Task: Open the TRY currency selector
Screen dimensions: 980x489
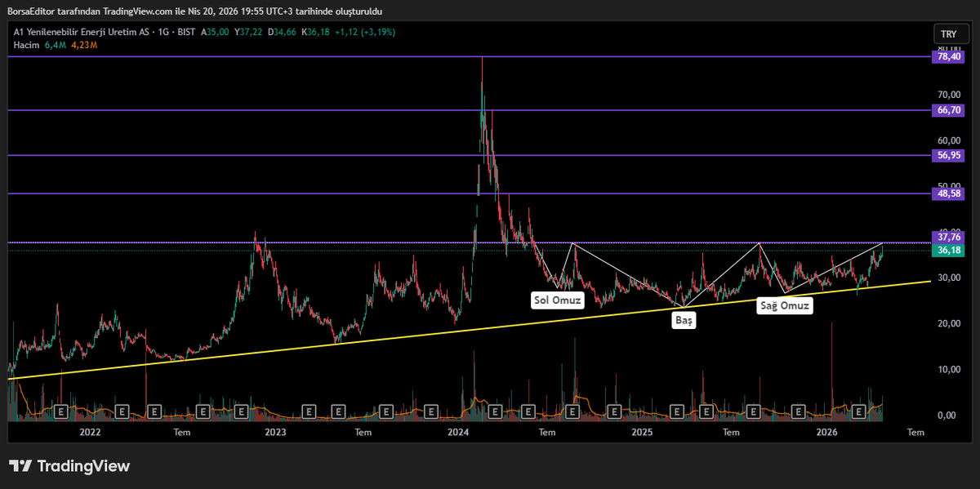Action: 948,34
